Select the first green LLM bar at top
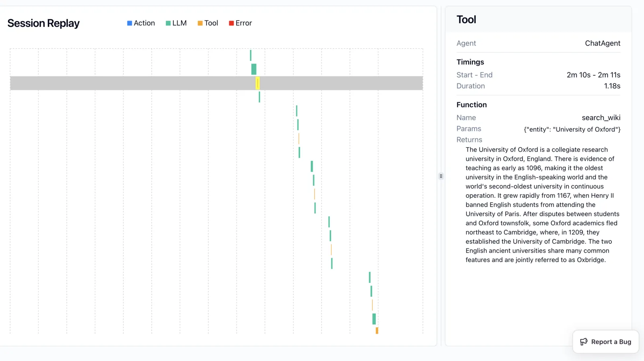Viewport: 644px width, 361px height. [251, 55]
